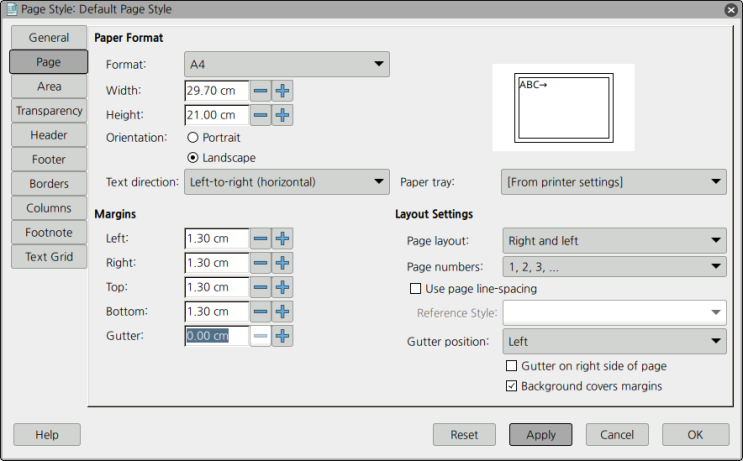Click plus icon for Left margin

point(283,239)
